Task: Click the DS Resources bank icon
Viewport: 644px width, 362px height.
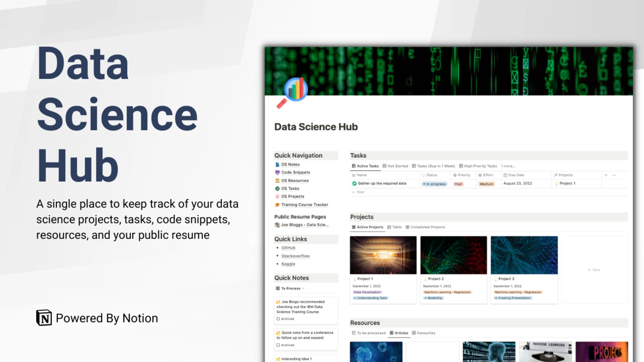Action: (x=277, y=180)
